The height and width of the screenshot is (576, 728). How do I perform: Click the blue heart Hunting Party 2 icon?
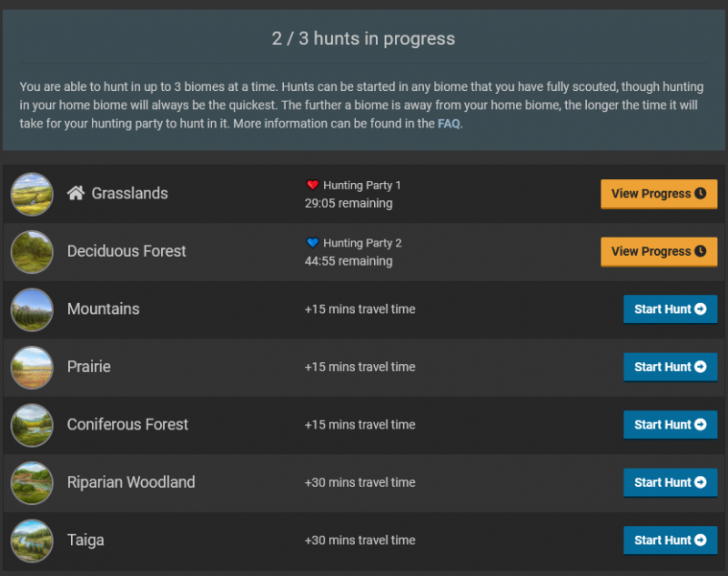[x=313, y=243]
